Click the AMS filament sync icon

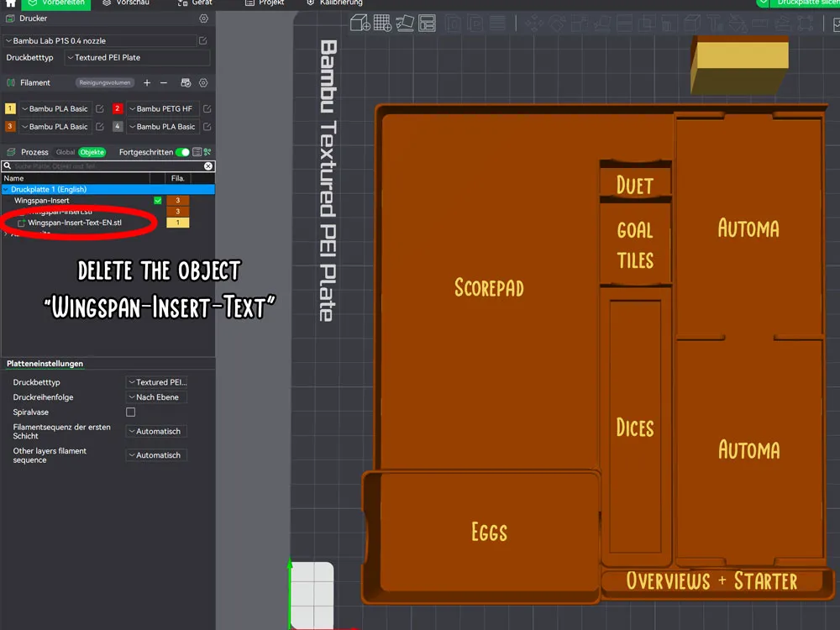tap(186, 82)
